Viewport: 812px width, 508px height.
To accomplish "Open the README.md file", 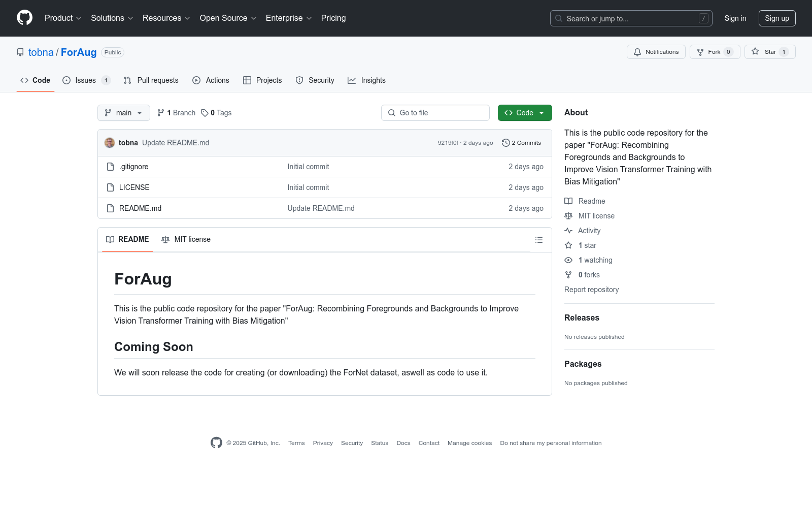I will click(x=141, y=208).
